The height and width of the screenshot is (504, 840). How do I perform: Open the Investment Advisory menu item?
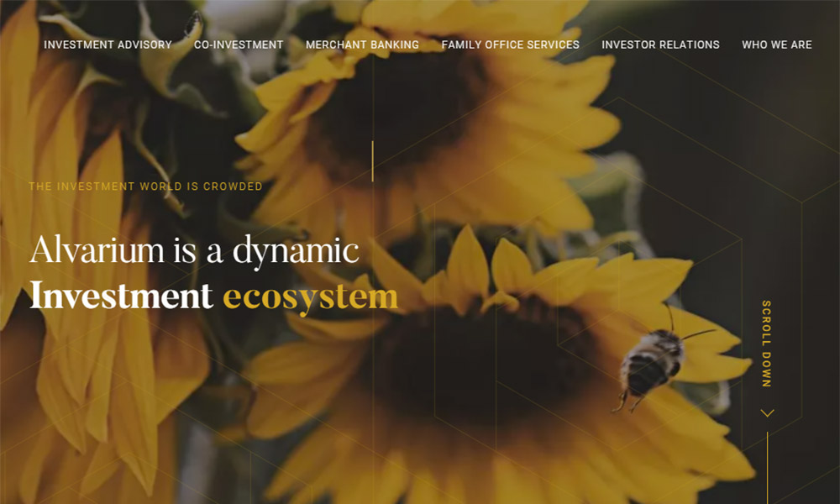click(x=108, y=45)
